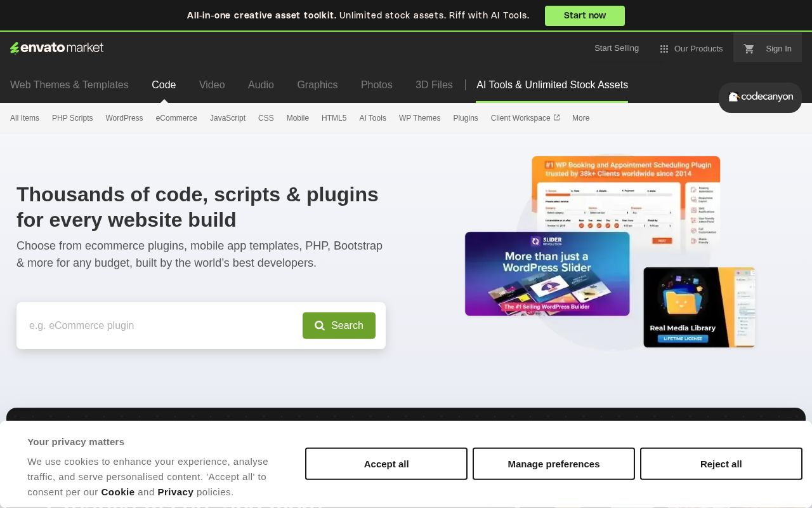This screenshot has height=508, width=812.
Task: Select the Web Themes & Templates tab
Action: click(x=69, y=84)
